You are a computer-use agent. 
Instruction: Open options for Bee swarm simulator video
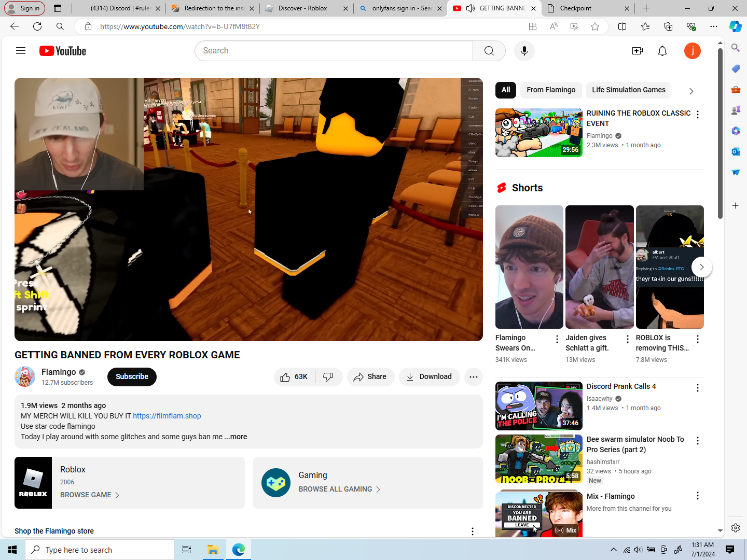click(x=698, y=441)
